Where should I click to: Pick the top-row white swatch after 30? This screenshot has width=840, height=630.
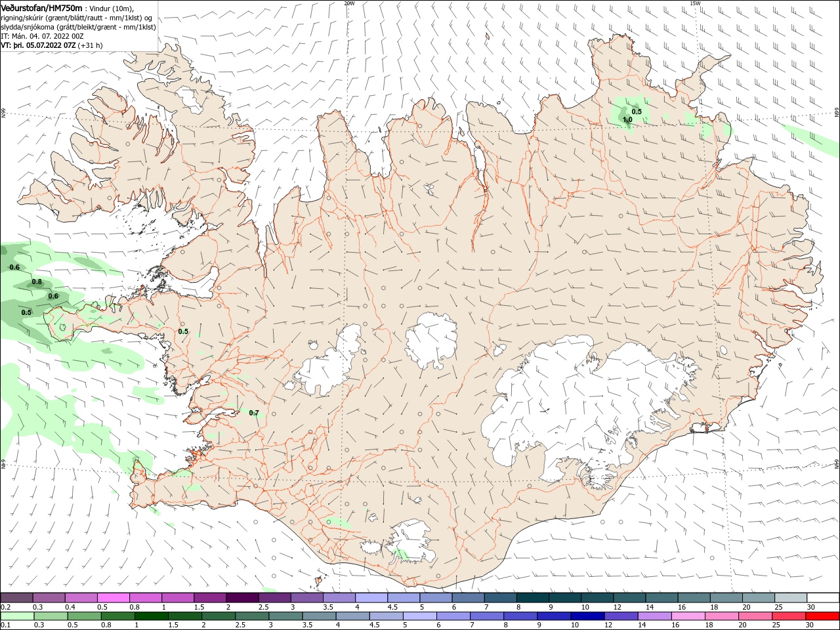[x=823, y=598]
